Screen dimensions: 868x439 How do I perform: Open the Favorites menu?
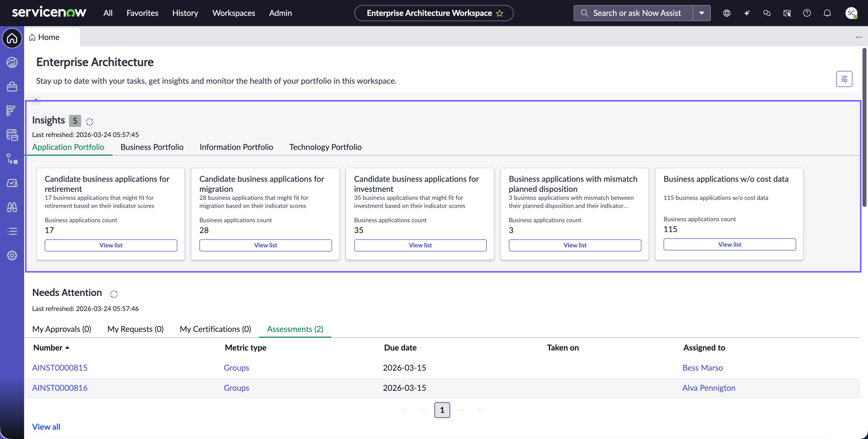pos(143,13)
